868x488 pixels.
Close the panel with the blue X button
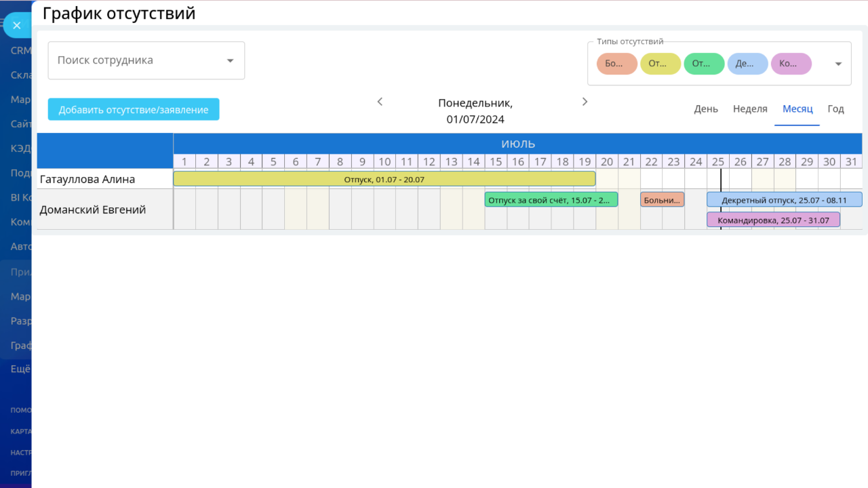coord(17,26)
